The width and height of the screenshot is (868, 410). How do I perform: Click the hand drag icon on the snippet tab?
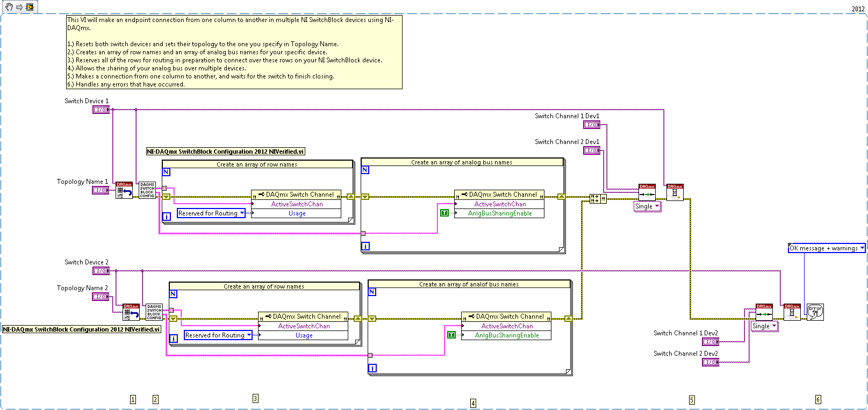9,7
